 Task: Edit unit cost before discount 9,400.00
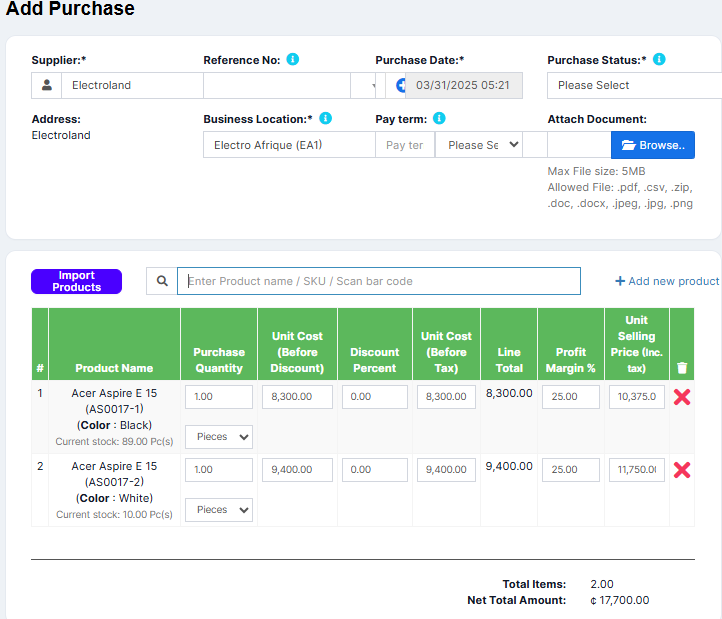pyautogui.click(x=297, y=470)
